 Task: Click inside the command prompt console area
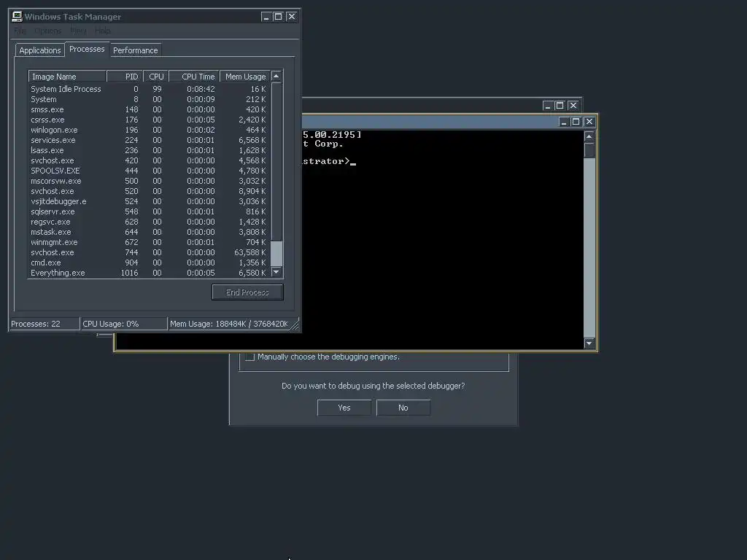coord(443,239)
